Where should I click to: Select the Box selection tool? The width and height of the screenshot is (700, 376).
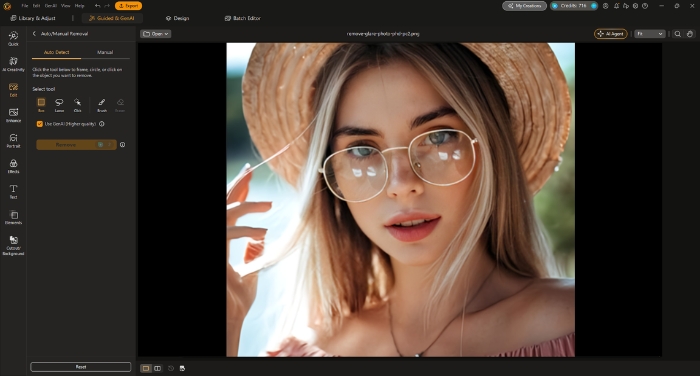click(x=41, y=105)
